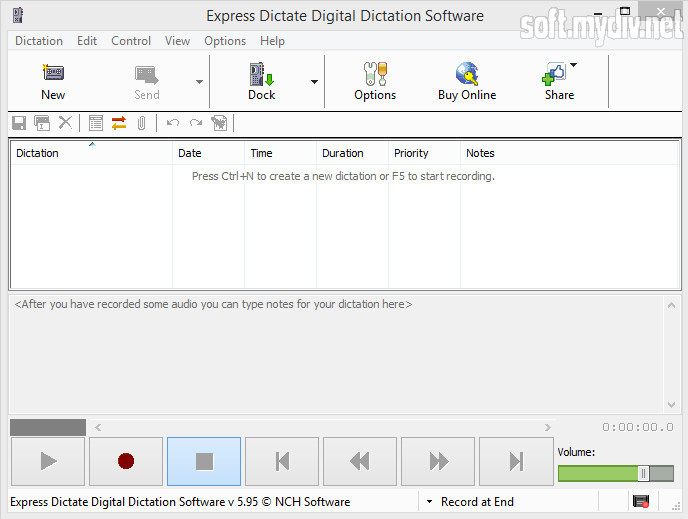Jump to start of dictation
Image resolution: width=688 pixels, height=519 pixels.
(282, 461)
